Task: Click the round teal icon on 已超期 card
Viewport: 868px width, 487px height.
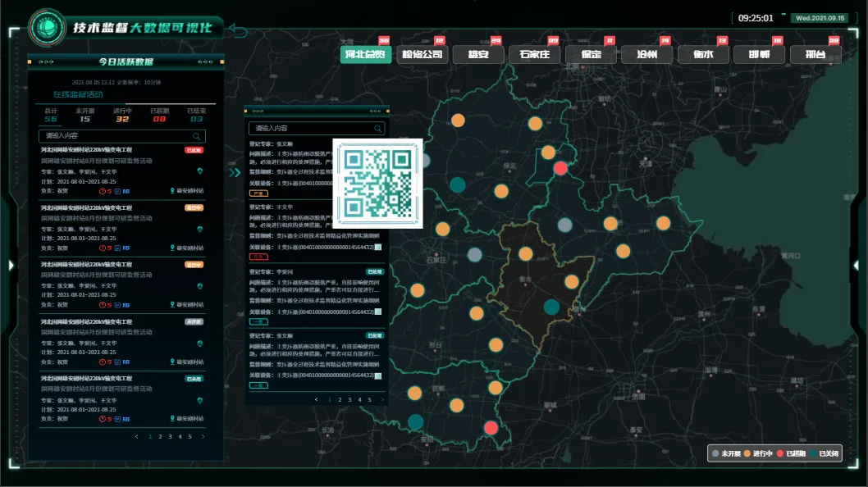Action: 200,171
